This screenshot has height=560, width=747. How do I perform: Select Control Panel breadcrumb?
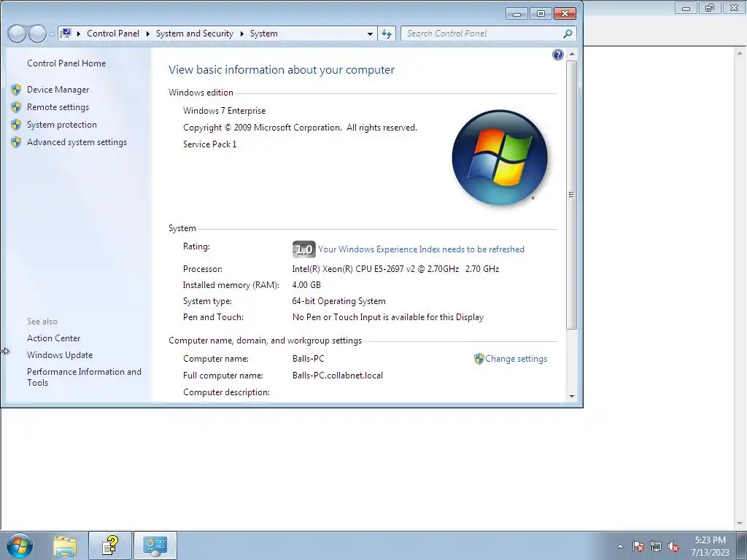point(113,34)
